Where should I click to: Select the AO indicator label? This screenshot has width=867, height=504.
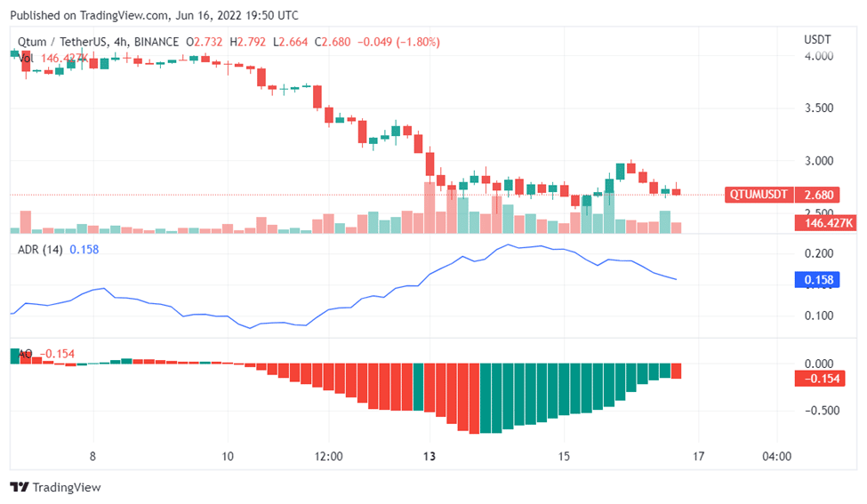[25, 354]
